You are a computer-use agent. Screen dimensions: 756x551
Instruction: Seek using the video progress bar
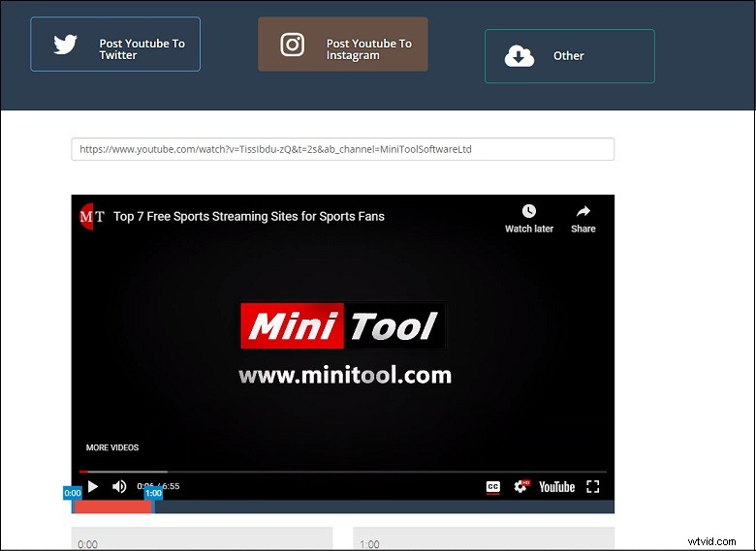(343, 472)
